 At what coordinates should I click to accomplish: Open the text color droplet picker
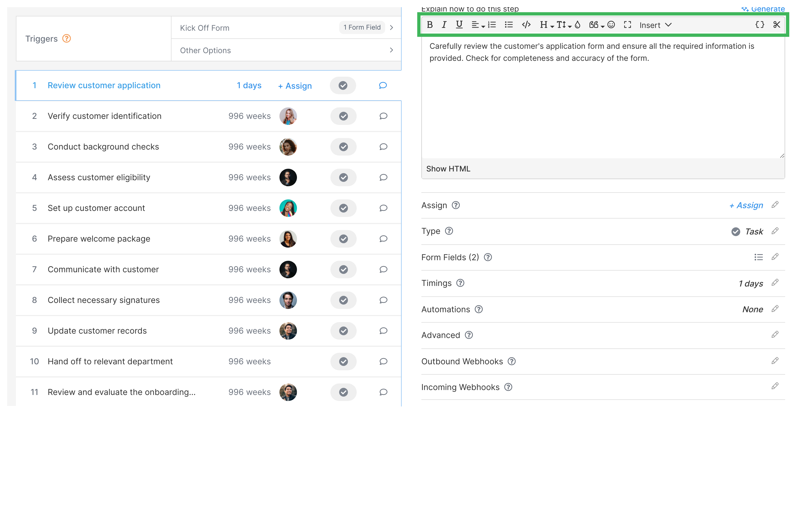578,25
